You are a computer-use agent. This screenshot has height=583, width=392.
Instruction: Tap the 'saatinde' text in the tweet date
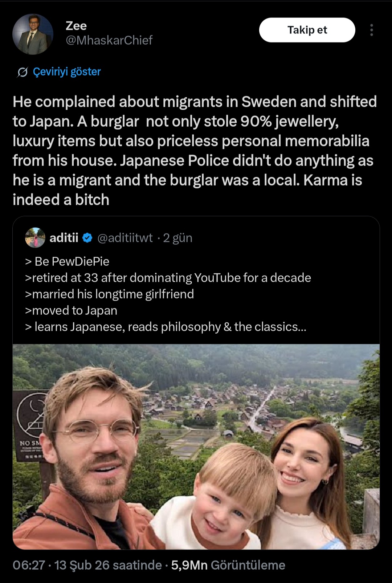click(138, 565)
